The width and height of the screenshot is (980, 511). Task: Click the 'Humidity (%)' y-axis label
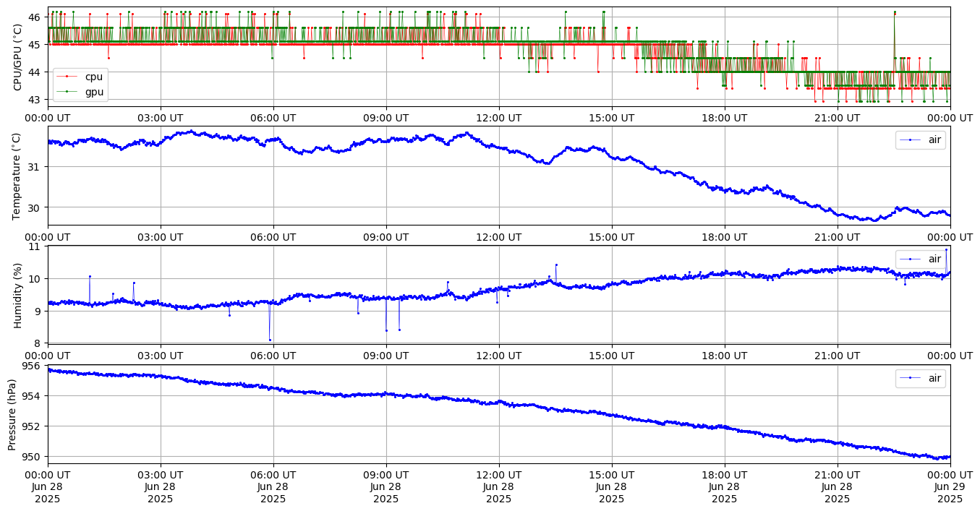(x=18, y=295)
